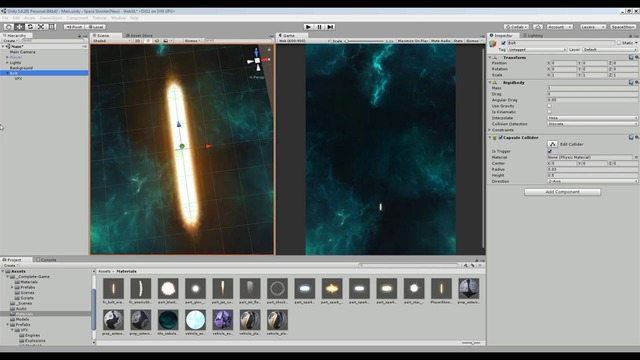Screen dimensions: 640x360
Task: Toggle Bolt object active checkbox
Action: tap(503, 43)
